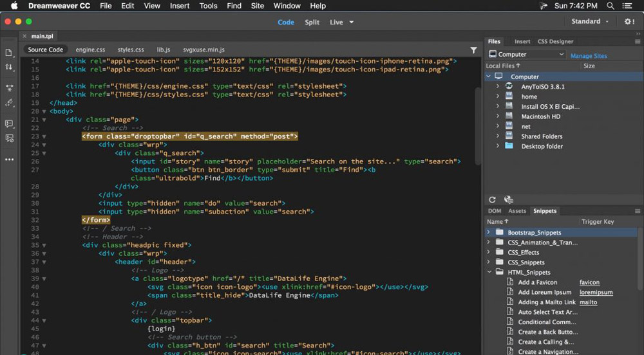Select the Create a Back Button snippet
This screenshot has height=355, width=644.
pyautogui.click(x=548, y=332)
